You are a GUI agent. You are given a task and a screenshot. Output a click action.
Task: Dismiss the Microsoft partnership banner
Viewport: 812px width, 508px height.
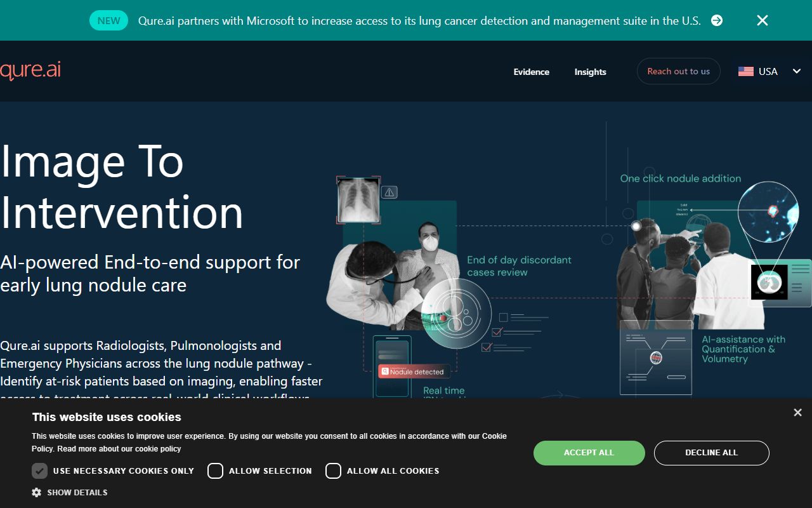(x=762, y=20)
